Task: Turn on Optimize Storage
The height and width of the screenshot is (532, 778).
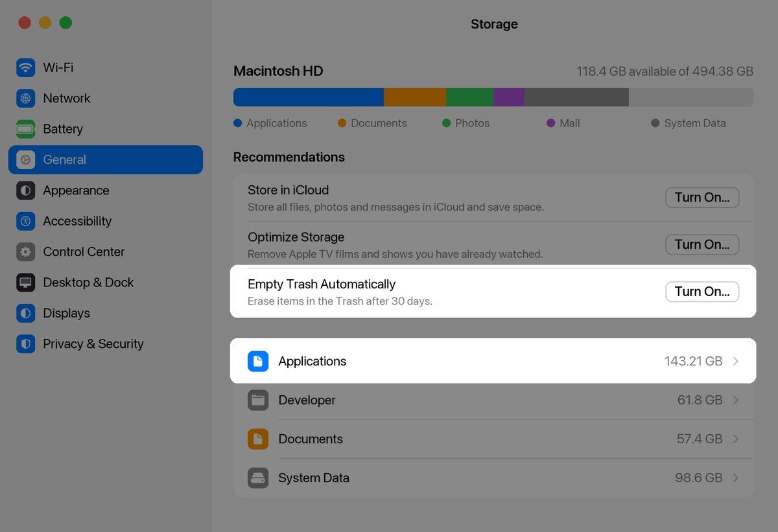Action: tap(702, 244)
